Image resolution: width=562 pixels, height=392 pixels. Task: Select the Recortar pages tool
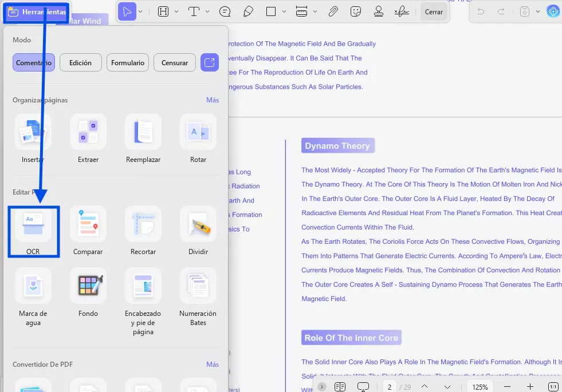[143, 224]
